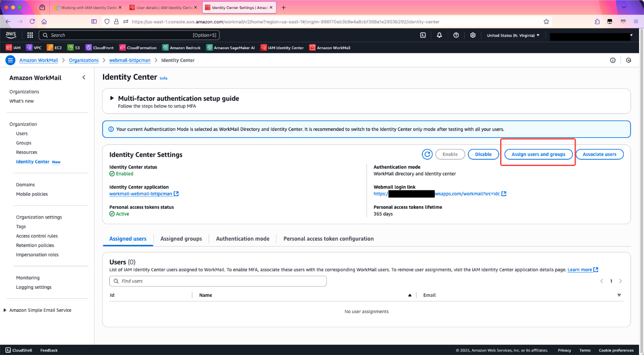Image resolution: width=644 pixels, height=355 pixels.
Task: Bookmark this page with the star icon
Action: click(x=546, y=22)
